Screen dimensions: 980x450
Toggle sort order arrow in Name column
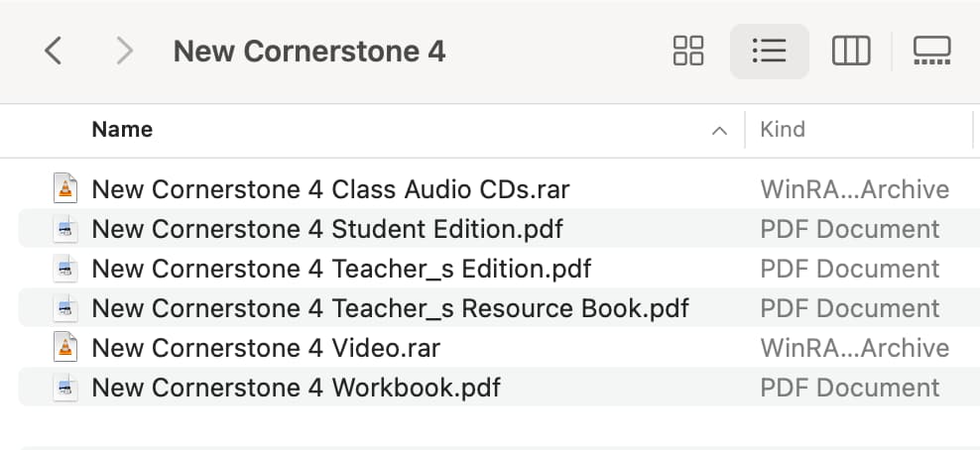[x=719, y=131]
